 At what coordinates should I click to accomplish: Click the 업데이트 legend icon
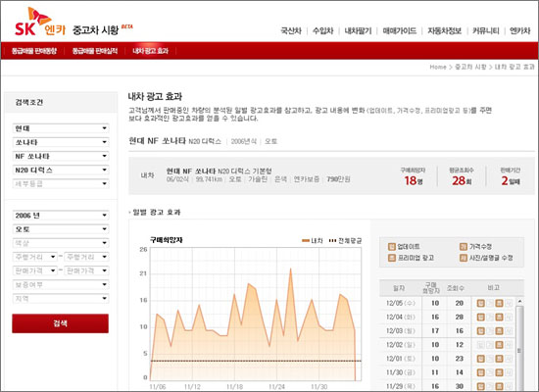392,247
